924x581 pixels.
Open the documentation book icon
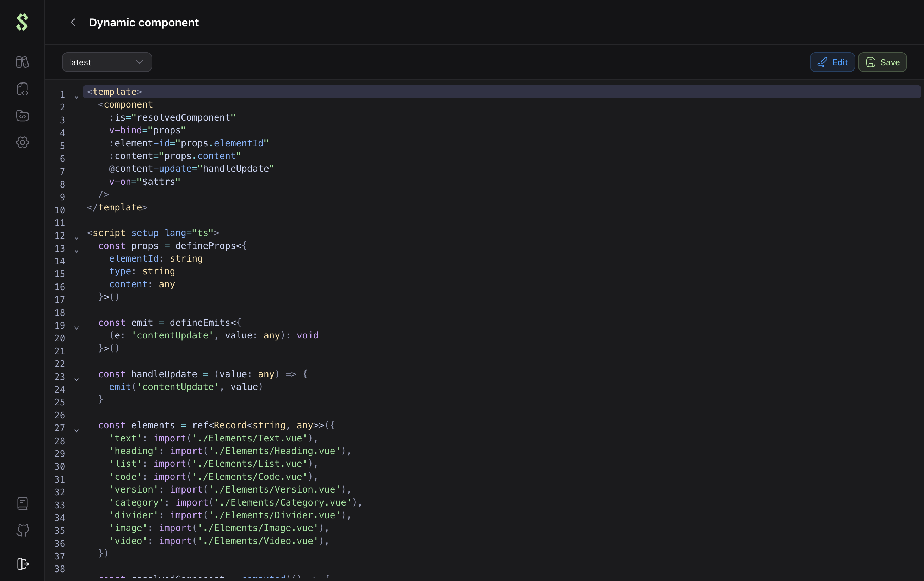[22, 503]
